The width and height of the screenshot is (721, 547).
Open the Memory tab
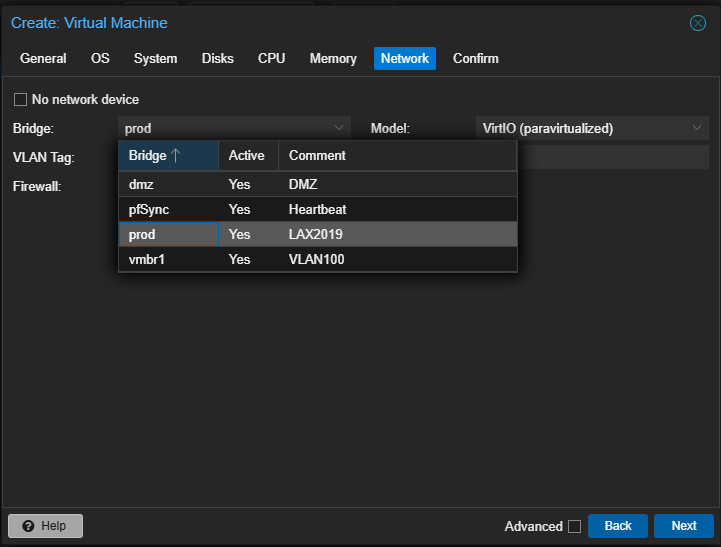pyautogui.click(x=333, y=58)
